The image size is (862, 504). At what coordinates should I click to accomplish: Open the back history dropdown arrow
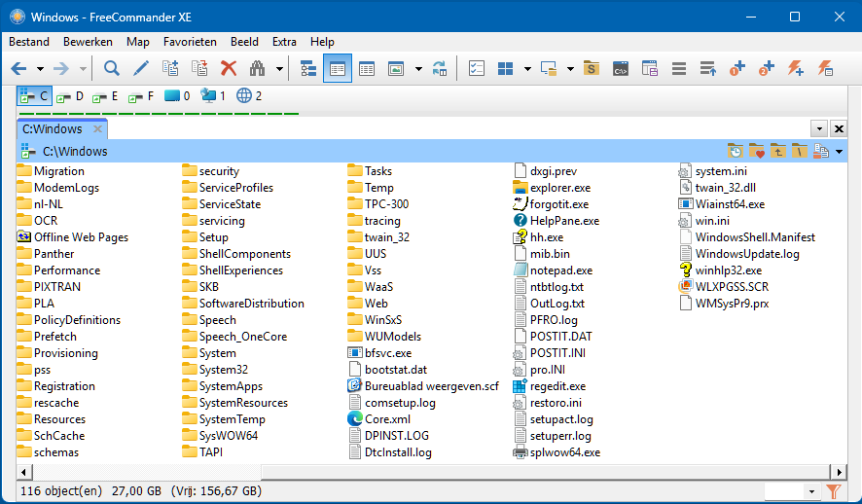click(40, 69)
